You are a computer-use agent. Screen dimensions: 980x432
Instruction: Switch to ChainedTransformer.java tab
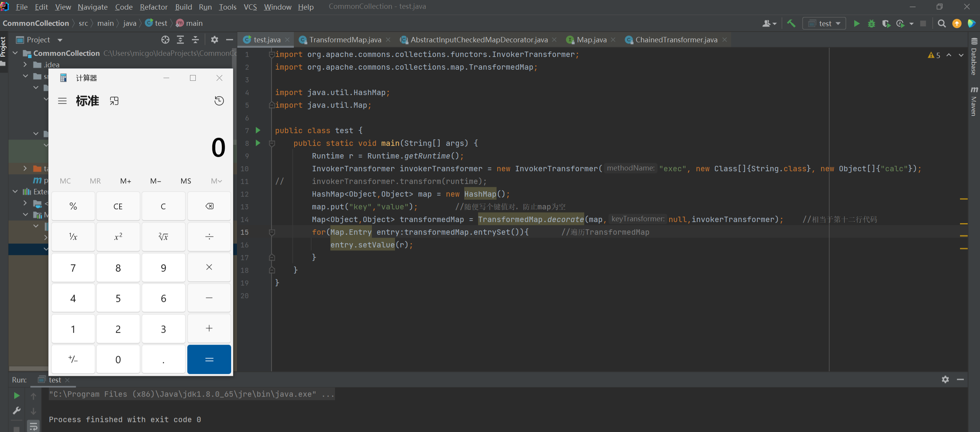[676, 40]
